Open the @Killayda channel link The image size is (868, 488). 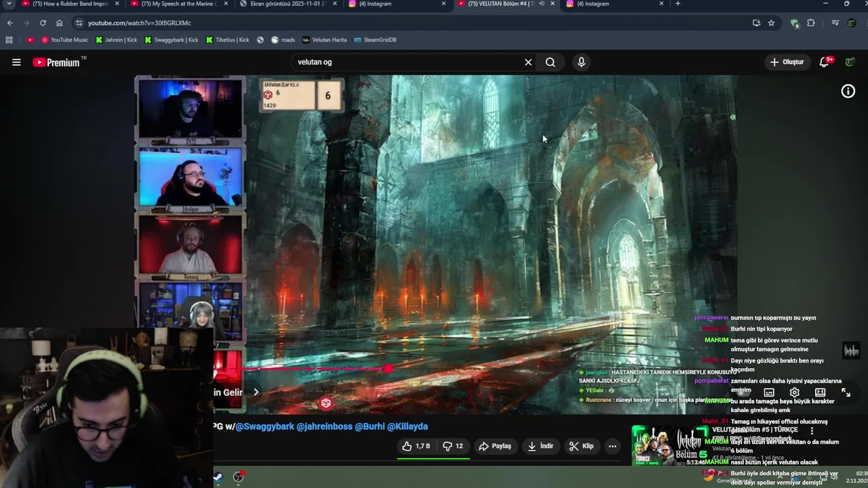click(408, 426)
